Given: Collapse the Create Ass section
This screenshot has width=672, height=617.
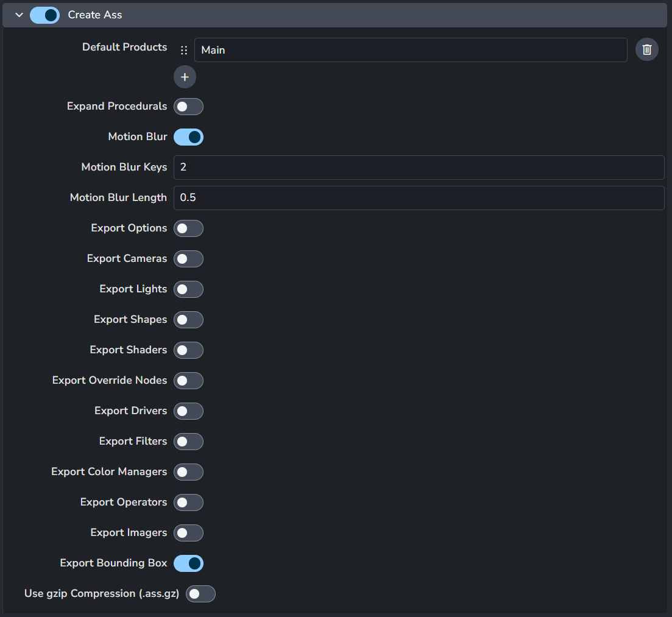Looking at the screenshot, I should [19, 15].
